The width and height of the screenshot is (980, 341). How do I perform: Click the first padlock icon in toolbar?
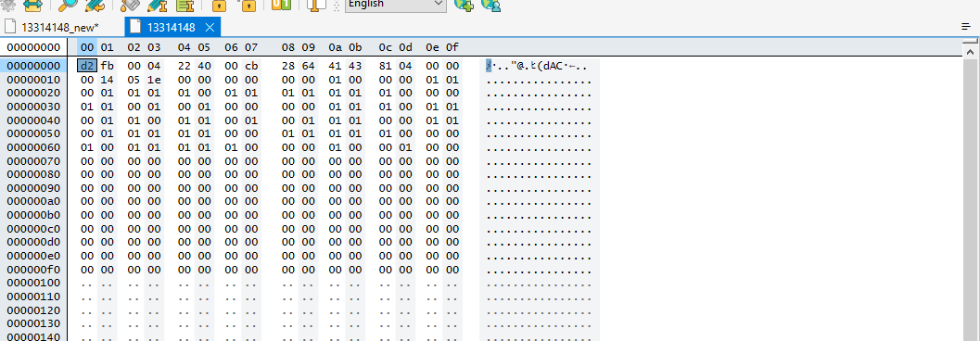(219, 6)
